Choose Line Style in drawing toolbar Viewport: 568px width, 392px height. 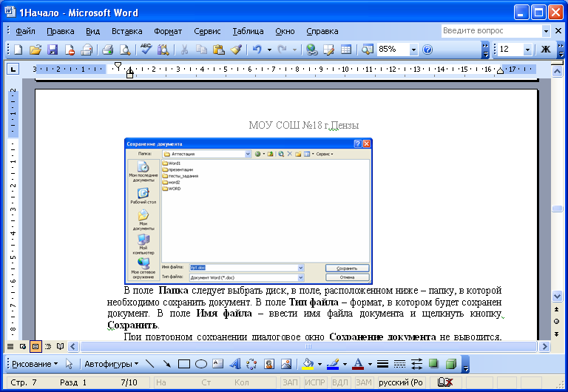[x=382, y=364]
